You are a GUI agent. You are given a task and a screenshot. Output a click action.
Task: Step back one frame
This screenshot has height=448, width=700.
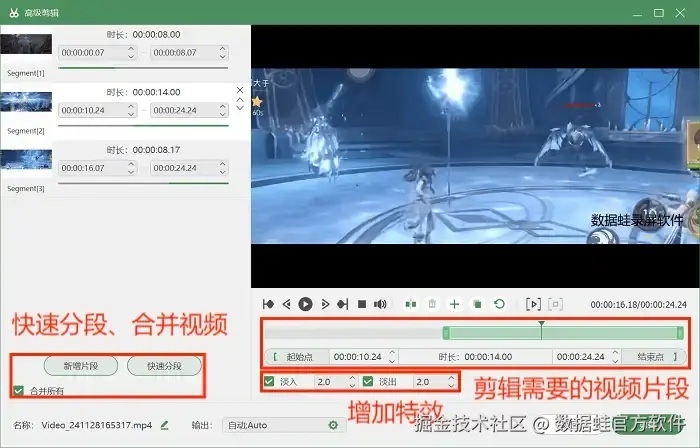pyautogui.click(x=287, y=304)
